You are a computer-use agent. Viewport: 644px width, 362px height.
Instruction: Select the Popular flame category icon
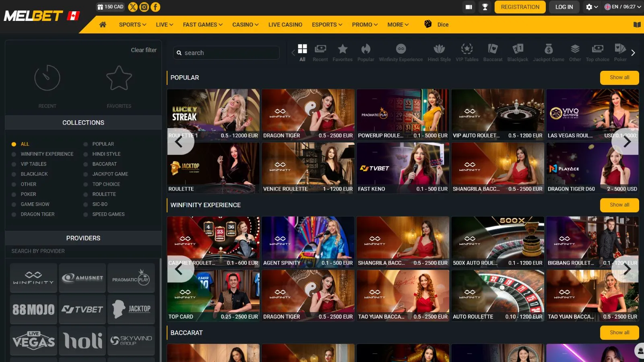point(365,53)
